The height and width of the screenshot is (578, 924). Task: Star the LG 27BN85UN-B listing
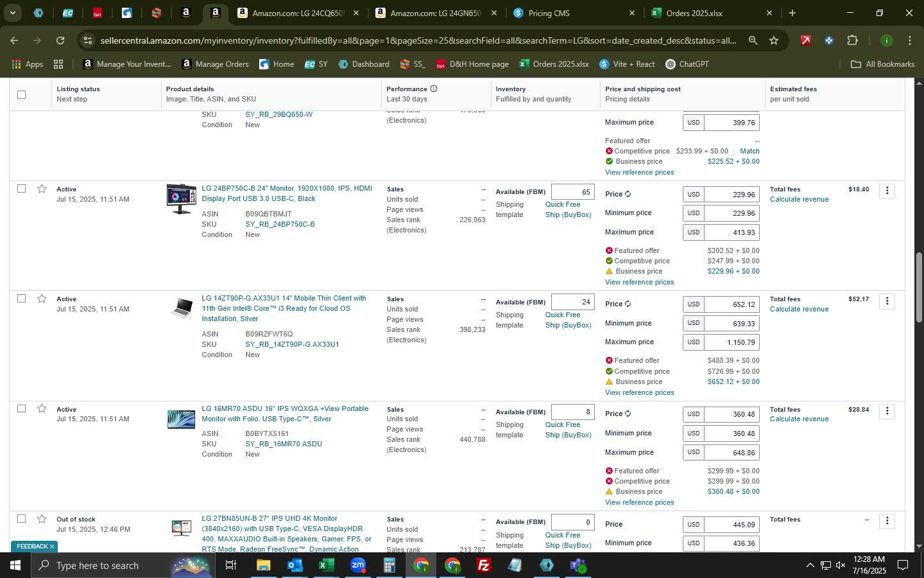pos(42,519)
